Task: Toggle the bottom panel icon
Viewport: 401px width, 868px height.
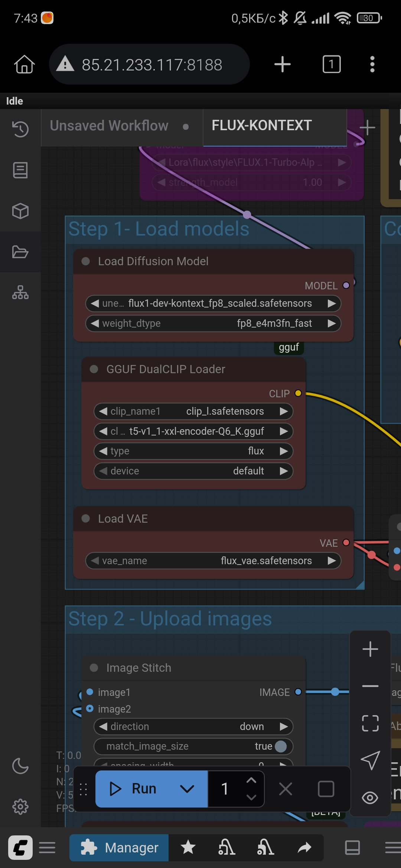Action: point(352,848)
